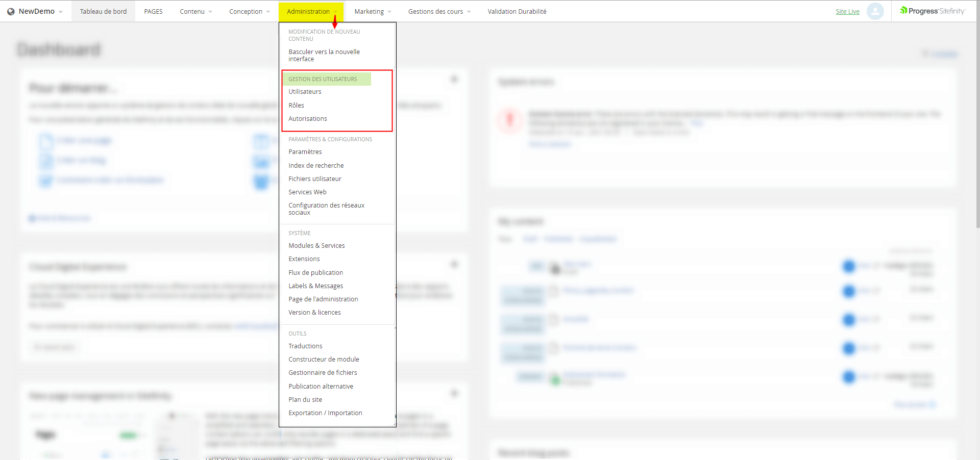This screenshot has width=980, height=460.
Task: Open the Marketing menu
Action: pyautogui.click(x=372, y=12)
